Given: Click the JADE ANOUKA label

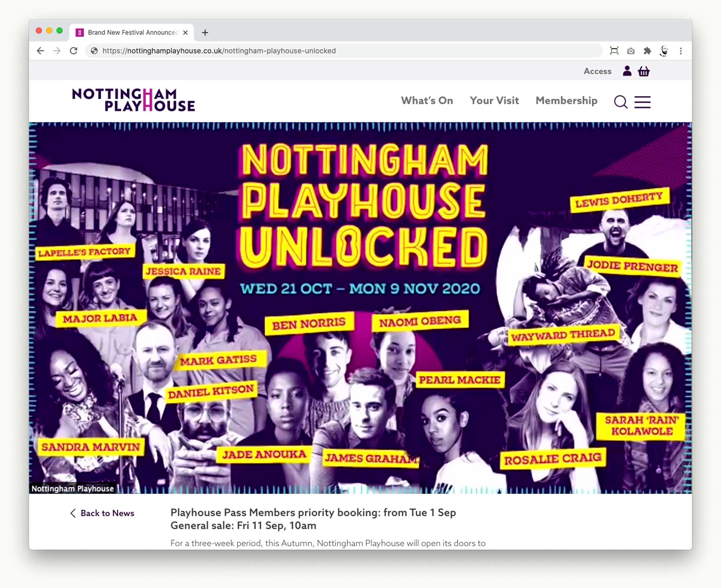Looking at the screenshot, I should pyautogui.click(x=264, y=454).
